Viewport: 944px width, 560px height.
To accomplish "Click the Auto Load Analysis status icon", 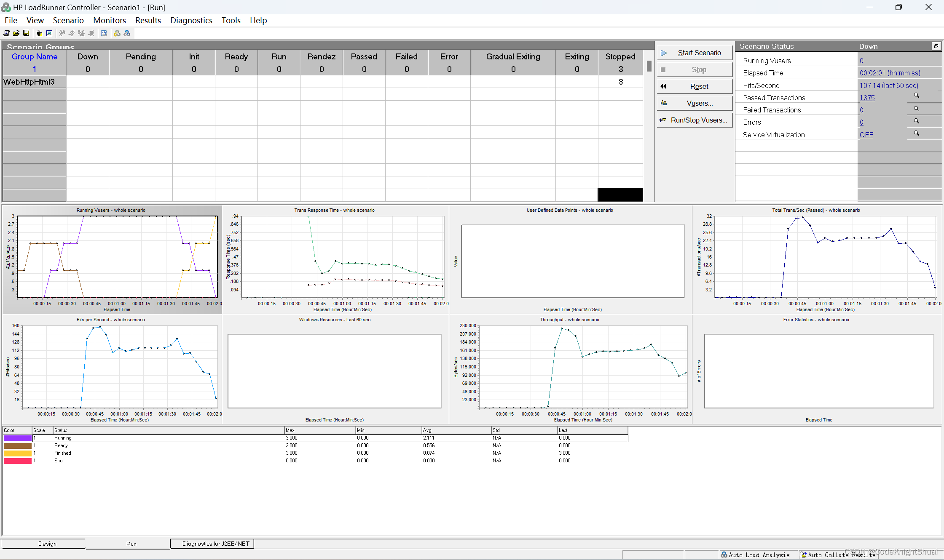I will [x=724, y=555].
